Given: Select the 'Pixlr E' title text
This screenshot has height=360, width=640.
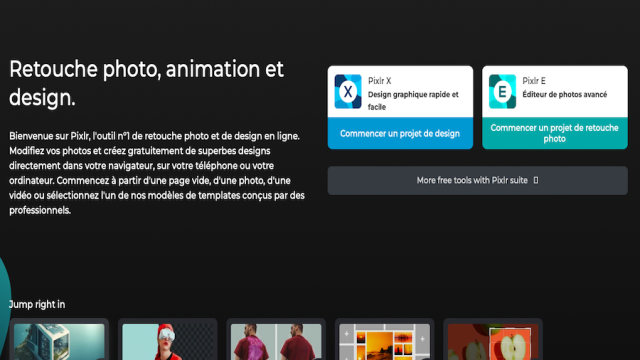Looking at the screenshot, I should pos(534,81).
